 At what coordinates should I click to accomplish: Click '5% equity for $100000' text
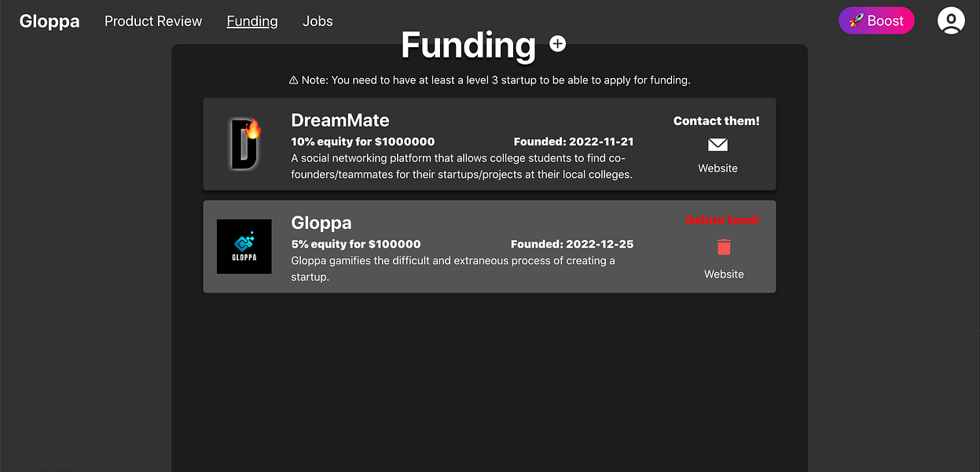[356, 245]
